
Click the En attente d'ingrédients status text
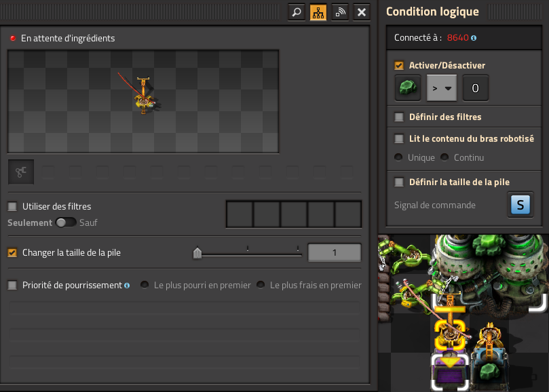point(68,38)
